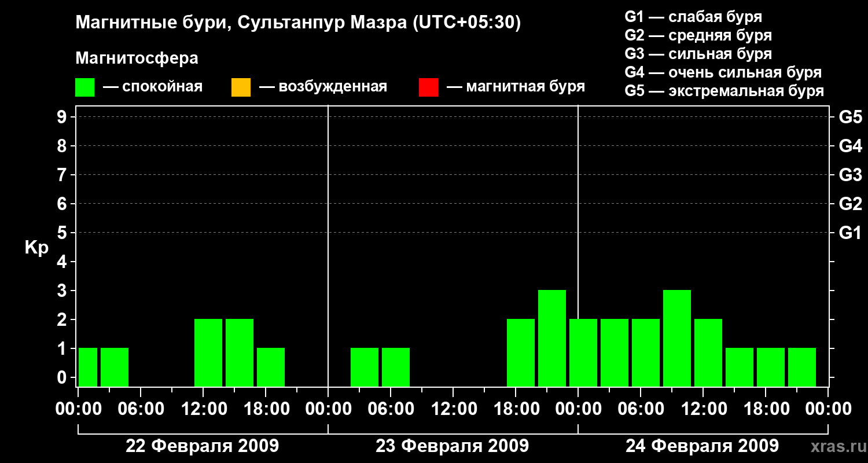Select the 'Магнитосфера' heading
868x463 pixels.
137,58
